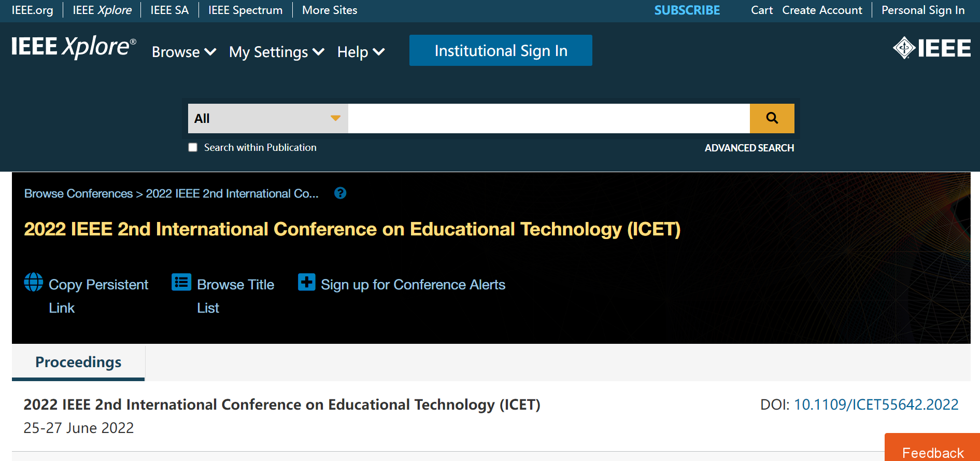The height and width of the screenshot is (461, 980).
Task: Follow the Browse Conferences breadcrumb link
Action: [x=78, y=193]
